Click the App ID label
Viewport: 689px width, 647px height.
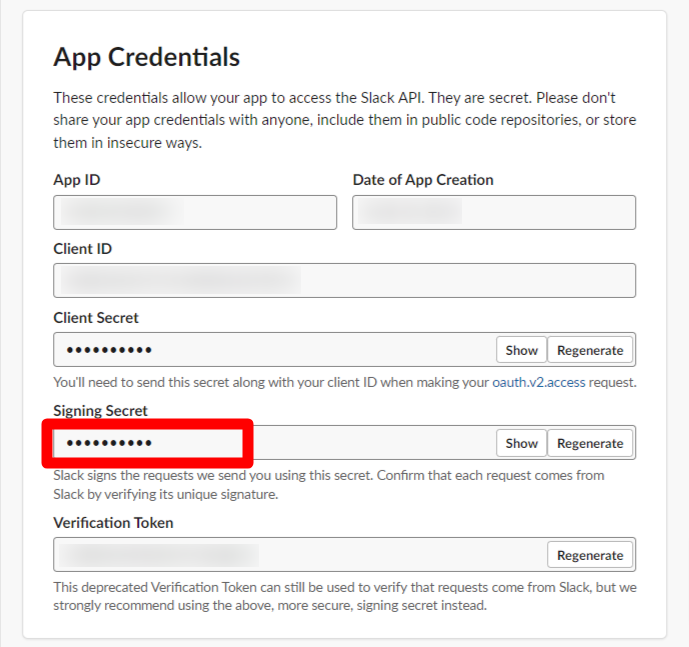[77, 180]
